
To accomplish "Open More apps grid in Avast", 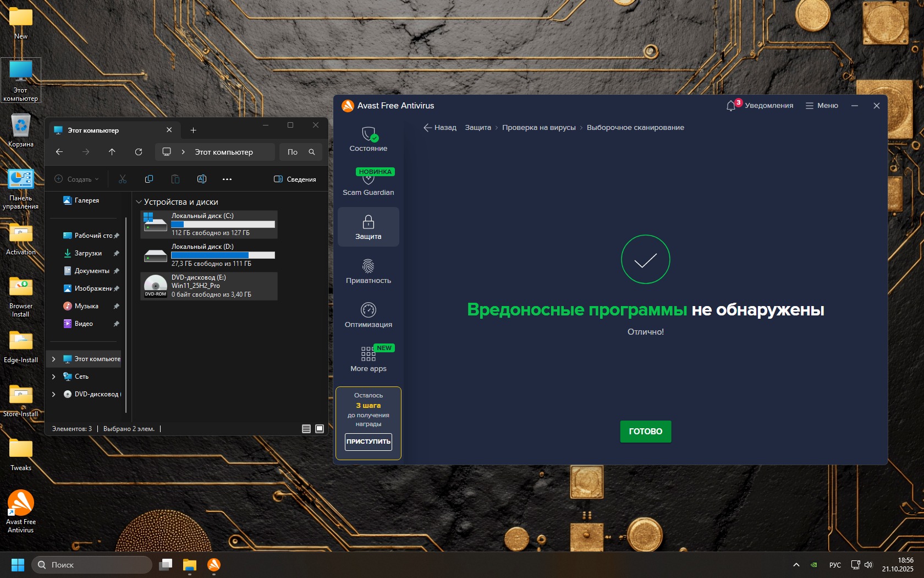I will click(x=369, y=359).
